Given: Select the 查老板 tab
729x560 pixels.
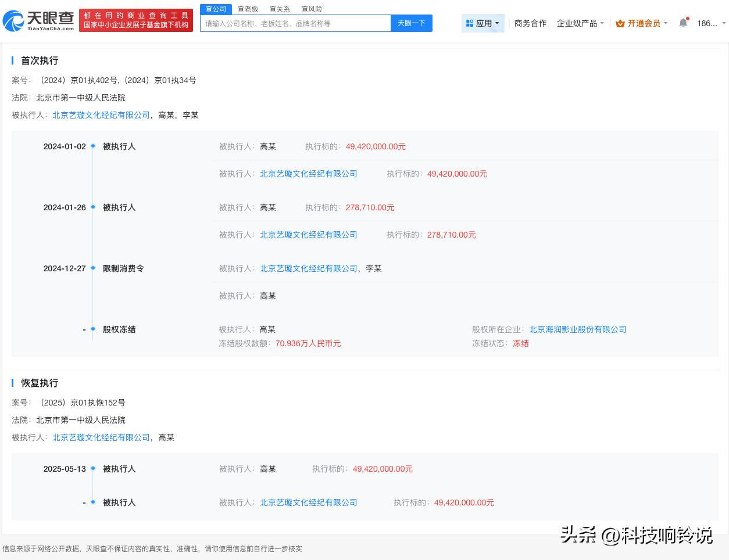Looking at the screenshot, I should point(248,9).
